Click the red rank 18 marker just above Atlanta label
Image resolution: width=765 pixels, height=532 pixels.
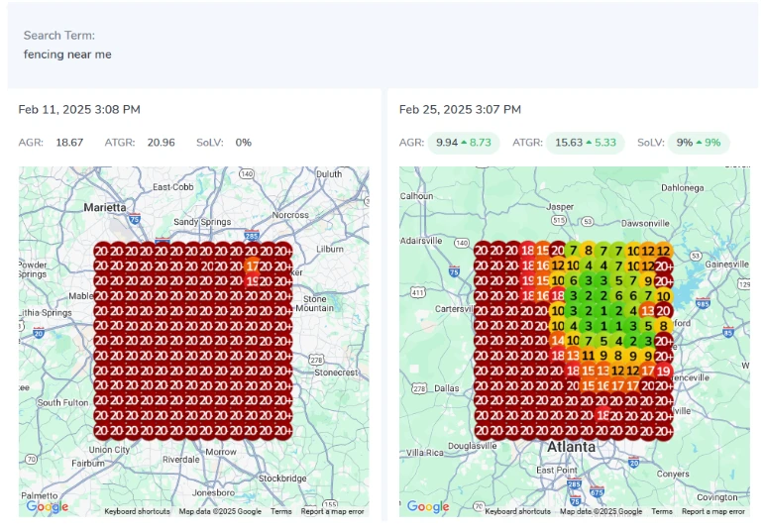(x=603, y=416)
